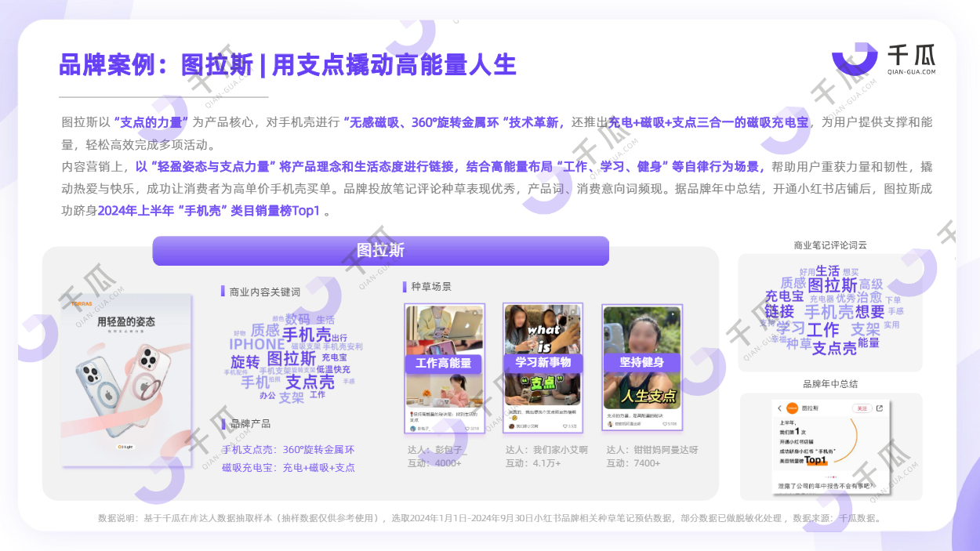Click the 工作高能量 label on the first note
The height and width of the screenshot is (551, 980).
[443, 363]
